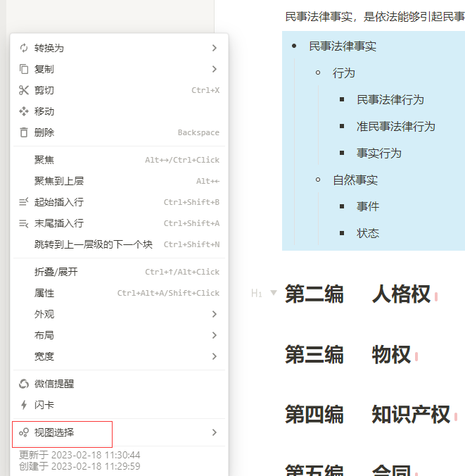Click the 自然事实 list item
Viewport: 465px width, 476px height.
point(355,180)
